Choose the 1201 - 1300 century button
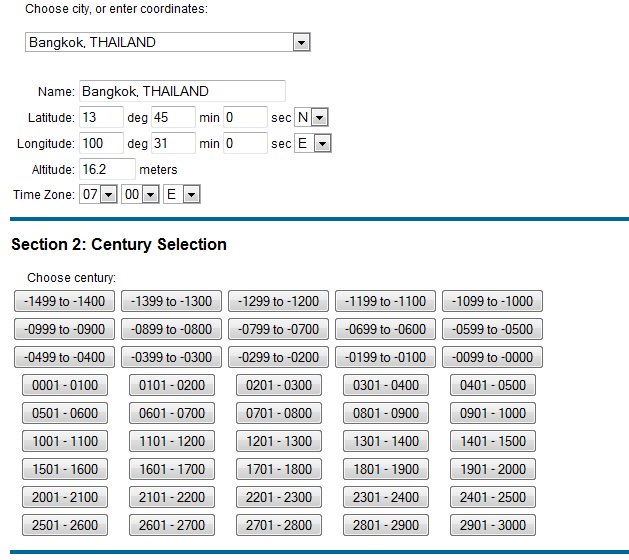Image resolution: width=629 pixels, height=560 pixels. [x=279, y=441]
